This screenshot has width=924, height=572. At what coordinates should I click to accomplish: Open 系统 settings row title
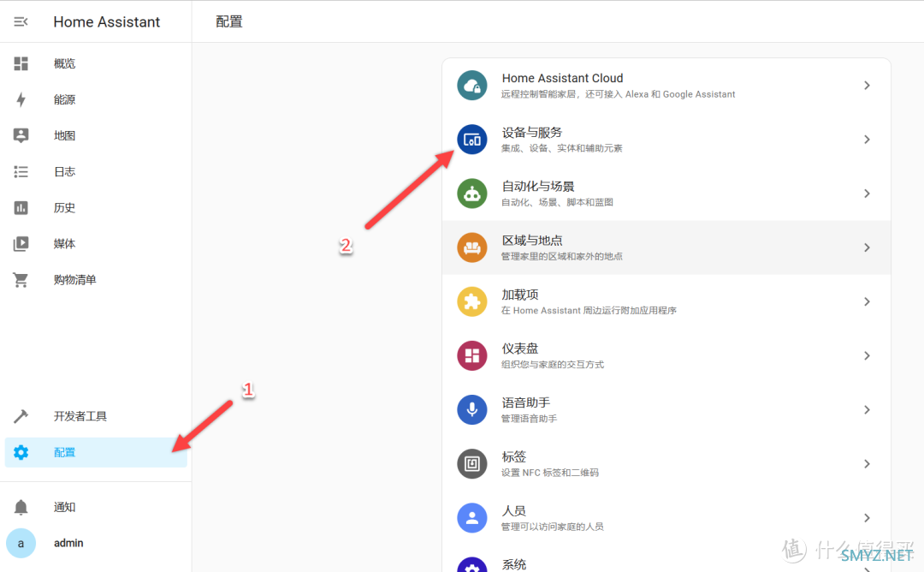514,564
